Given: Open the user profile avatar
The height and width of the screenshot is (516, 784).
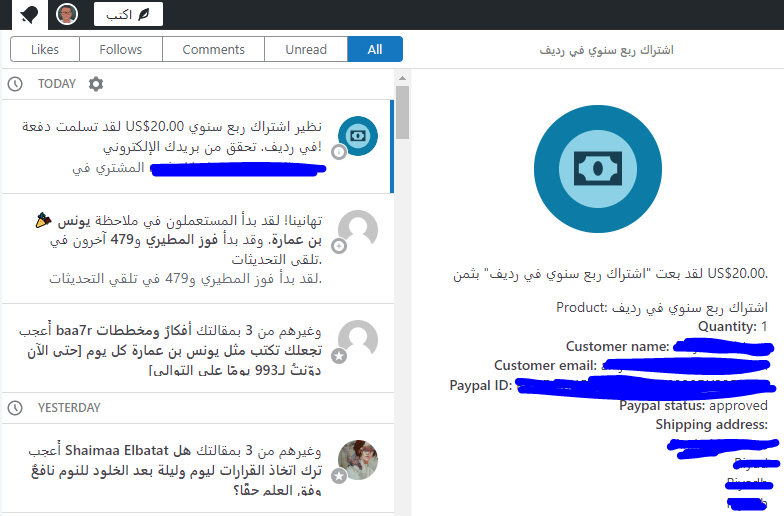Looking at the screenshot, I should coord(67,14).
